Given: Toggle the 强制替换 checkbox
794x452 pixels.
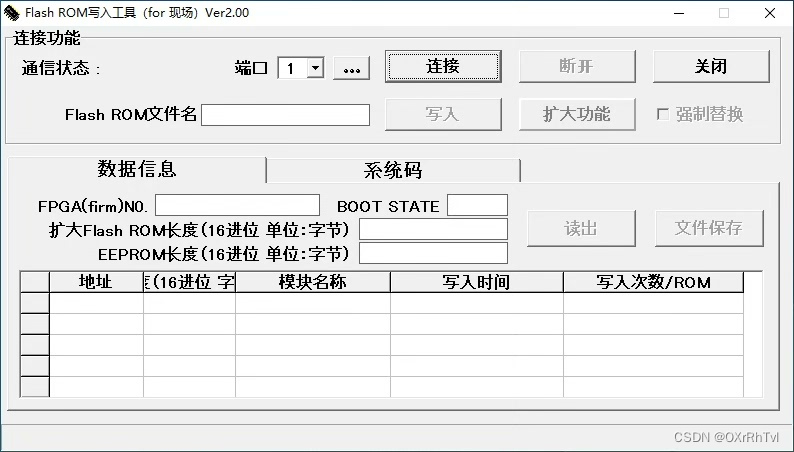Looking at the screenshot, I should [x=663, y=114].
